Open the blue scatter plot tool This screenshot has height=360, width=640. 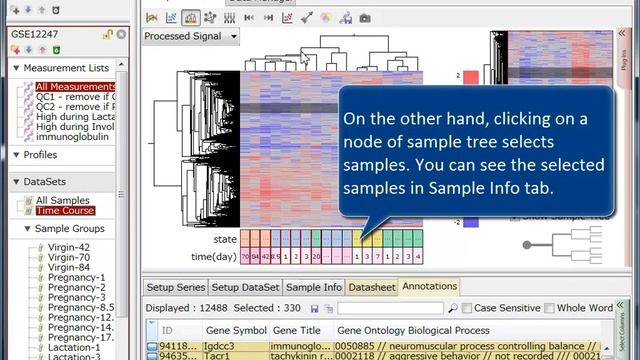171,18
